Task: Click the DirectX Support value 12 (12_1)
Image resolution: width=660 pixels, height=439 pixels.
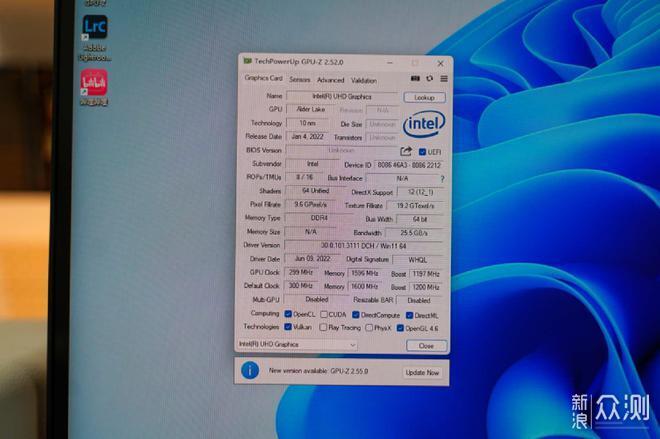Action: coord(420,192)
